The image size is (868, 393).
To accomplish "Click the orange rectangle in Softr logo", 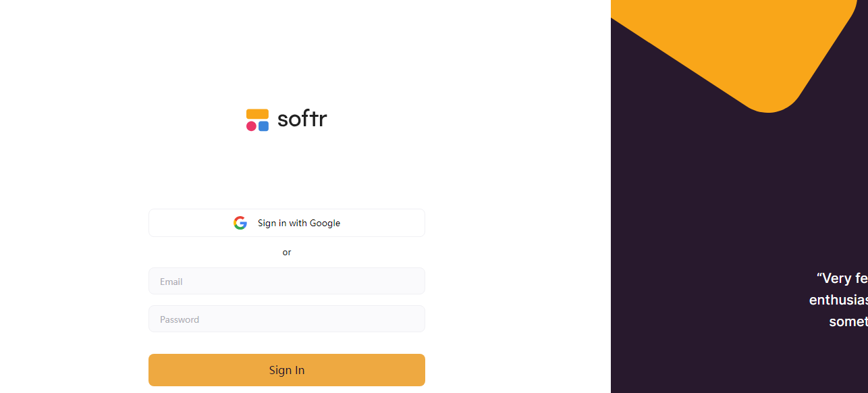I will [257, 114].
